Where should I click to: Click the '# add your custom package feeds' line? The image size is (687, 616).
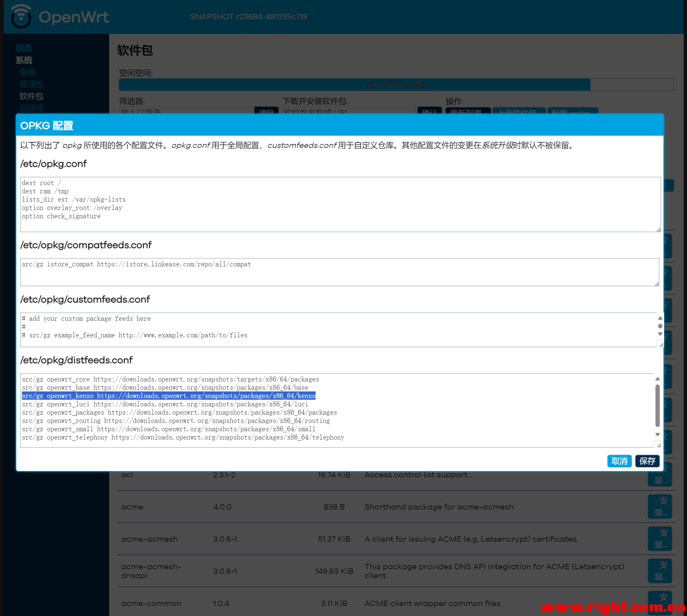pyautogui.click(x=86, y=318)
